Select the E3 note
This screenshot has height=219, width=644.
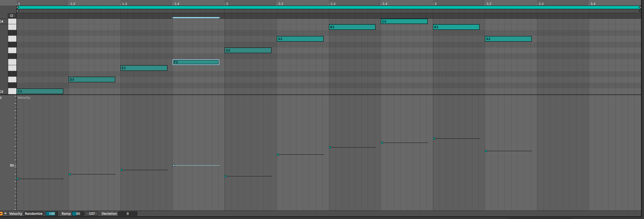pyautogui.click(x=144, y=68)
